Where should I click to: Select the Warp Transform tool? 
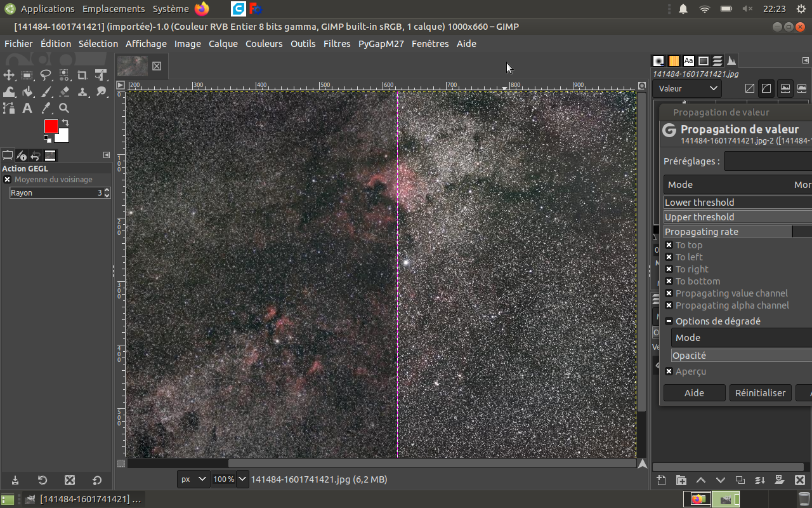tap(9, 91)
